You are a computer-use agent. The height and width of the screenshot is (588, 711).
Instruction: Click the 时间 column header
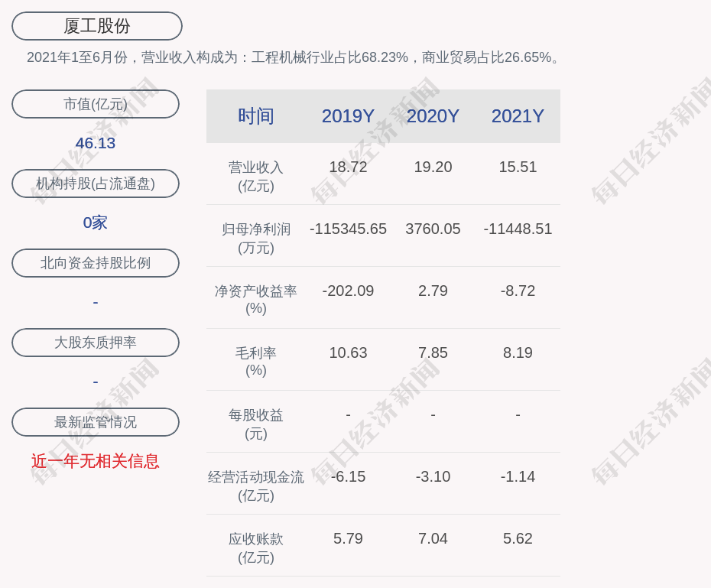(x=256, y=116)
